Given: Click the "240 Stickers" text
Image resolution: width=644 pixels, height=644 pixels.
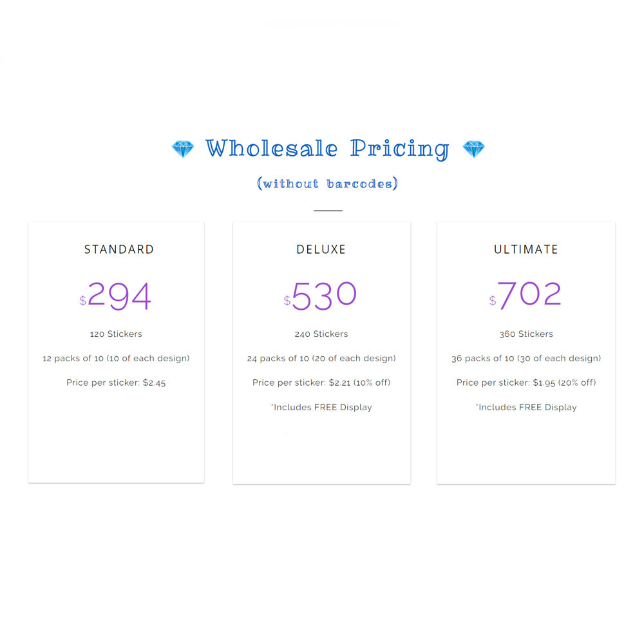Looking at the screenshot, I should coord(321,334).
